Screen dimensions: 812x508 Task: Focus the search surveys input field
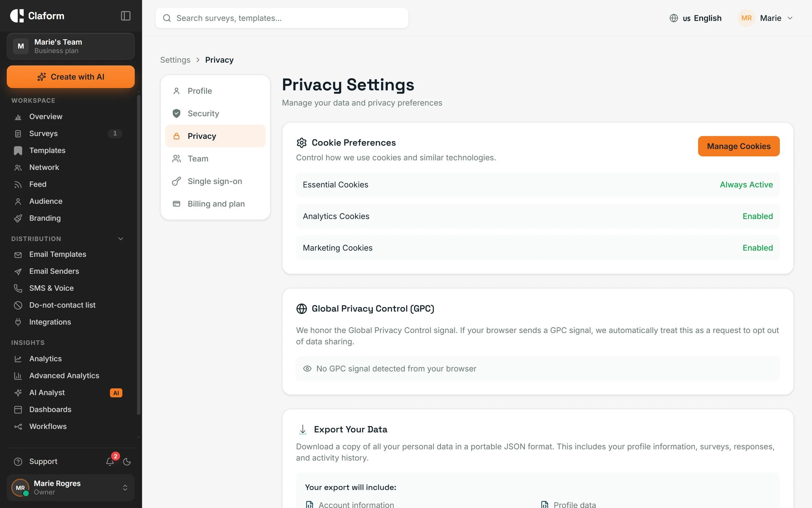(x=282, y=18)
